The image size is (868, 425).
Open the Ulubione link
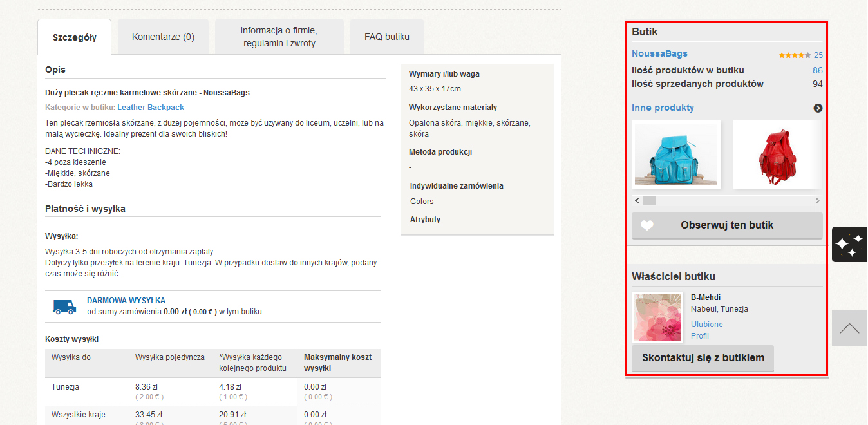pyautogui.click(x=707, y=325)
